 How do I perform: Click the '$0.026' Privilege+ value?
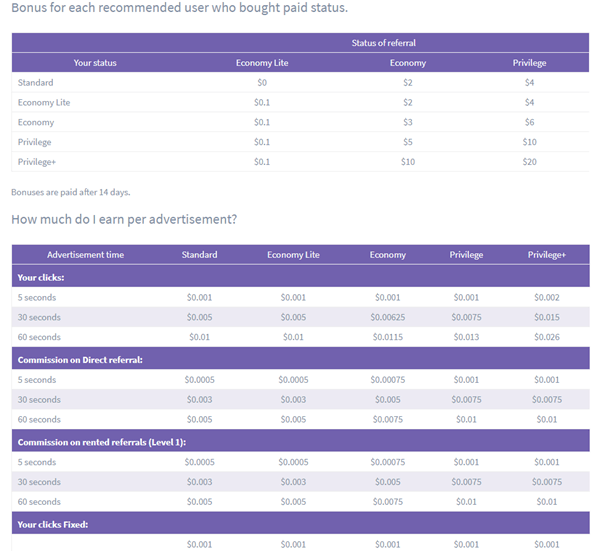point(547,337)
